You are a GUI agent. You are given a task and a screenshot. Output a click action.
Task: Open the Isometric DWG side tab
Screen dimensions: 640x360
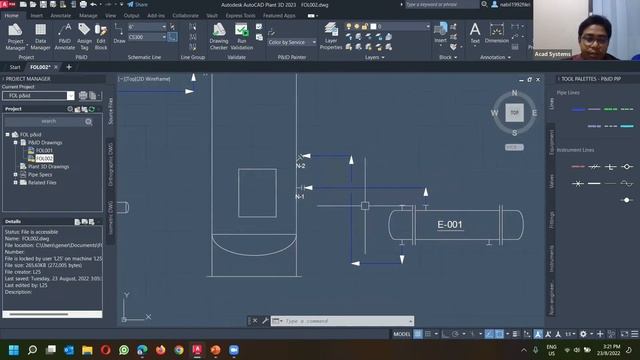110,218
